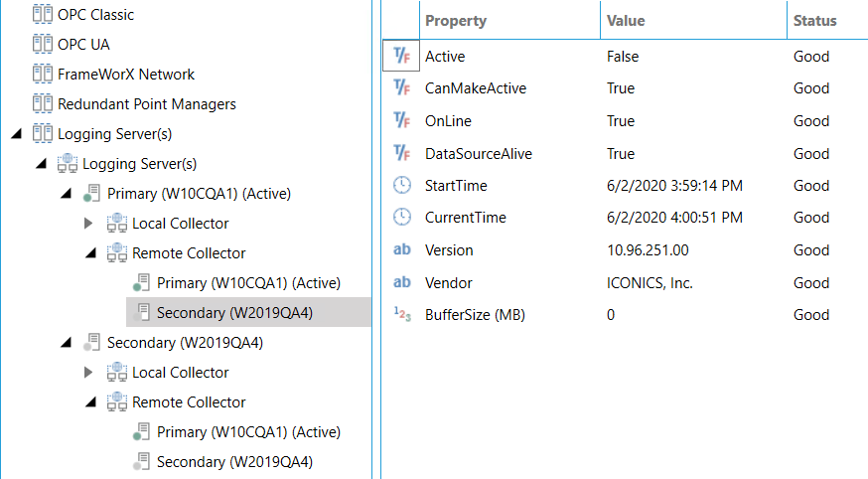The width and height of the screenshot is (868, 479).
Task: Click the OPC UA node icon
Action: (x=42, y=45)
